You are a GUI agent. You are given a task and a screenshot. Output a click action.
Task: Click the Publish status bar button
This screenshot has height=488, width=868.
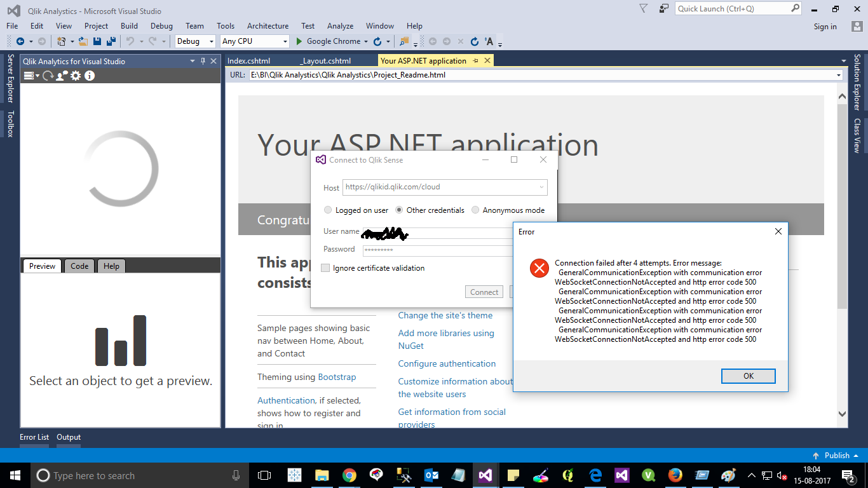836,456
